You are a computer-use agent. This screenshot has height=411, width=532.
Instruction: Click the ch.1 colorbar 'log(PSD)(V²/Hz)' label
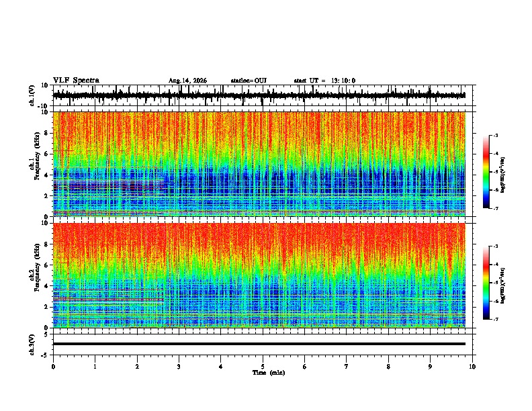tap(502, 175)
